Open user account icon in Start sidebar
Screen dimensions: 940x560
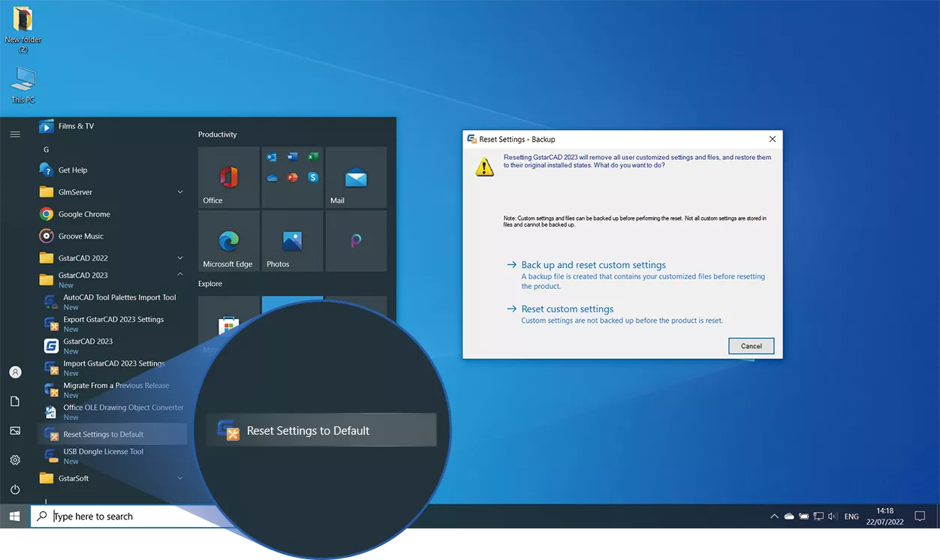point(15,372)
